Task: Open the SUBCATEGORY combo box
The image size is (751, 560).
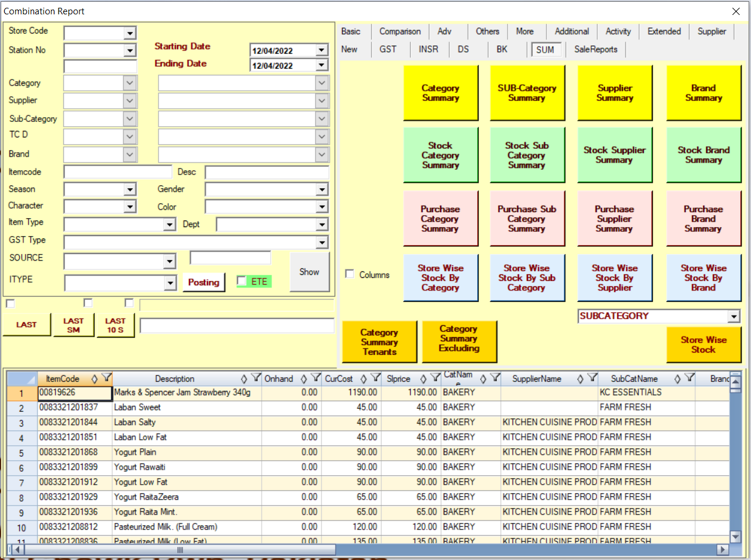Action: (x=734, y=316)
